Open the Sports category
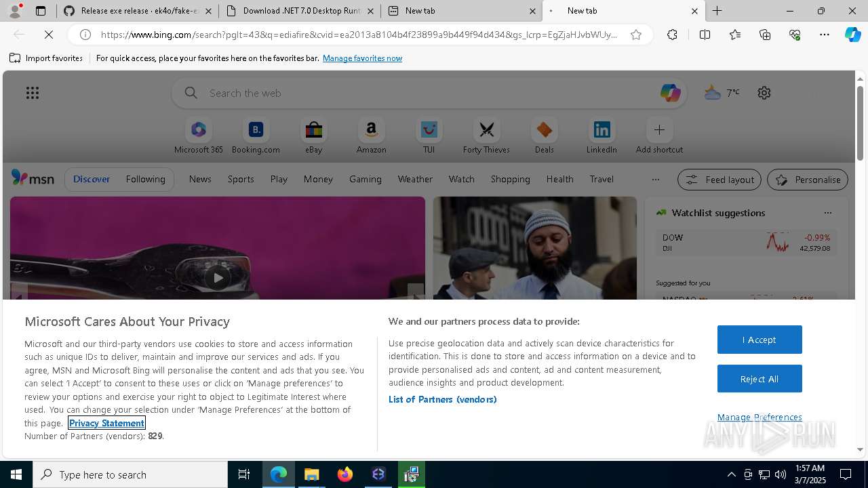The image size is (868, 488). 241,179
